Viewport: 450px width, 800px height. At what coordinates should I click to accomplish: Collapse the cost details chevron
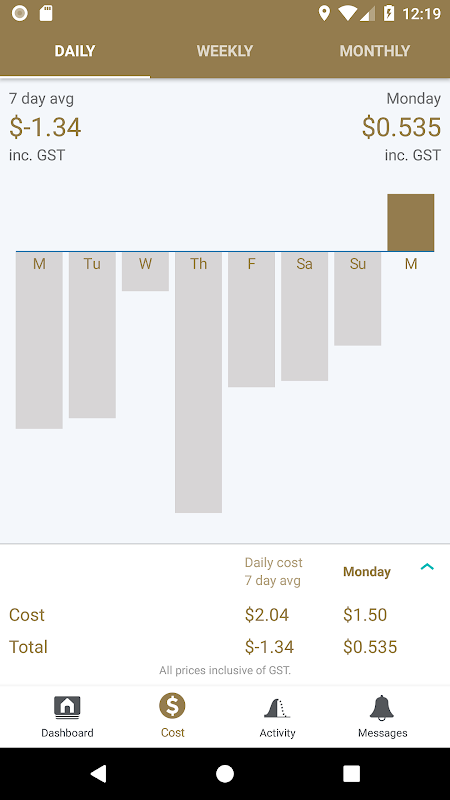427,566
